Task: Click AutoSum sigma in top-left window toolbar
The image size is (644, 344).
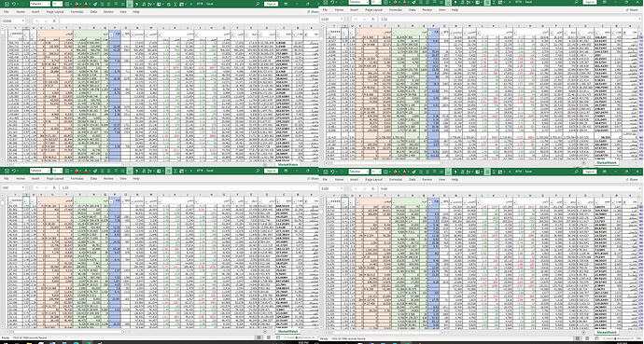Action: tap(175, 4)
